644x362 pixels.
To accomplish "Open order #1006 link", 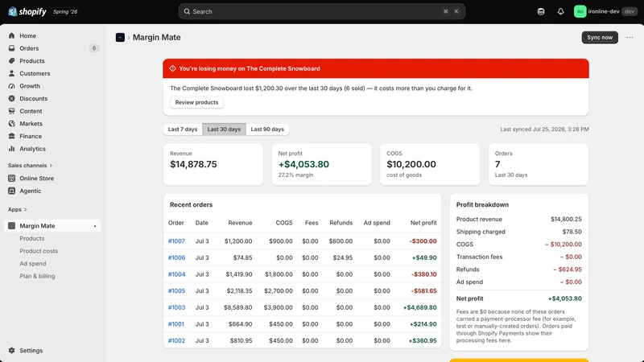I will (176, 257).
